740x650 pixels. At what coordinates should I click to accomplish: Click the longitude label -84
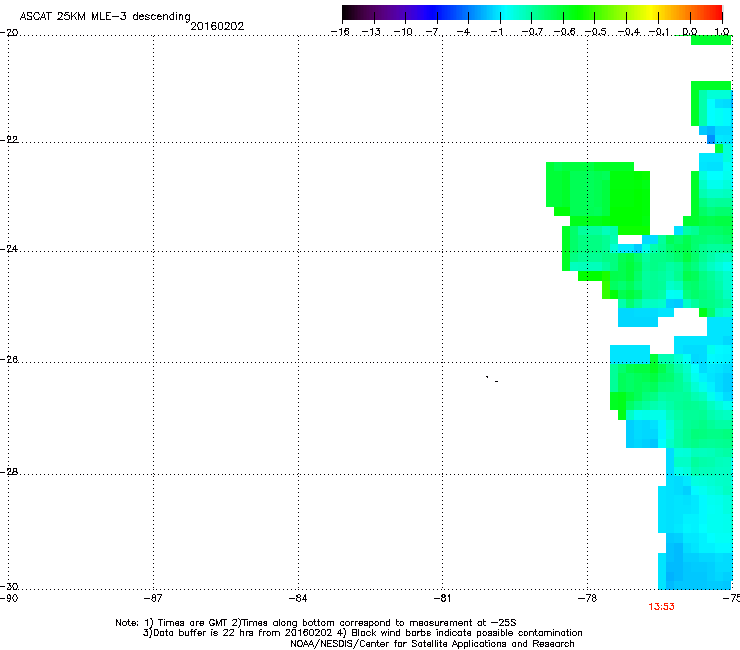[x=298, y=598]
